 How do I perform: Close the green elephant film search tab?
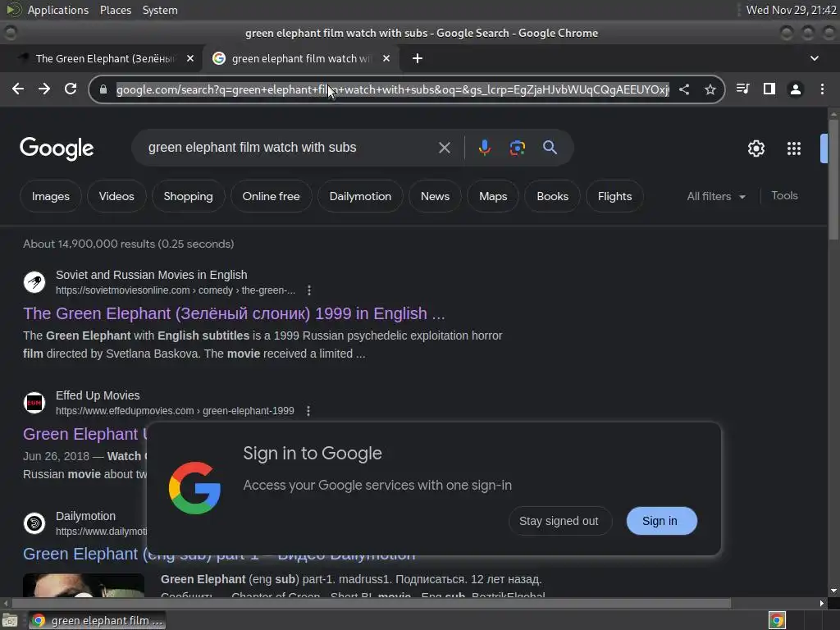386,58
